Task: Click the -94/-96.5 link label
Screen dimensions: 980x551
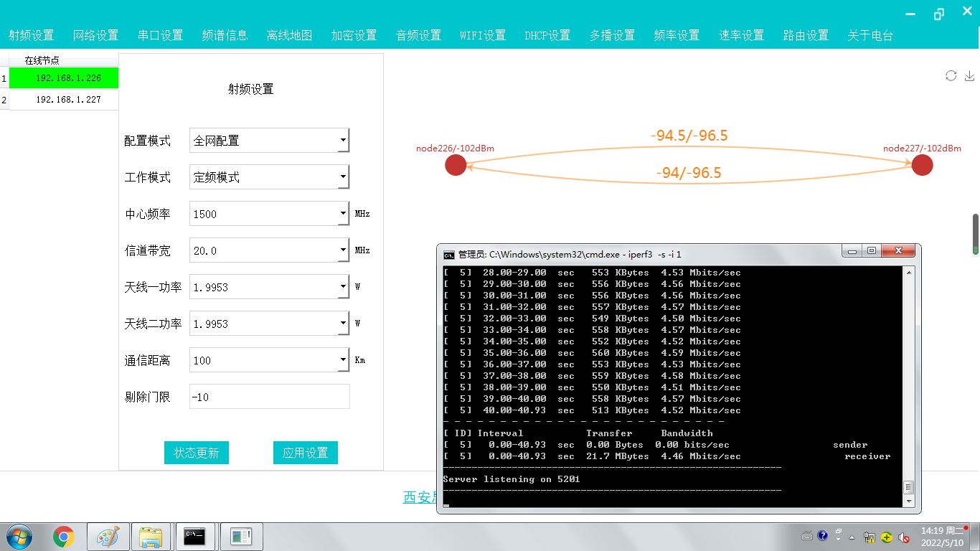Action: [688, 173]
